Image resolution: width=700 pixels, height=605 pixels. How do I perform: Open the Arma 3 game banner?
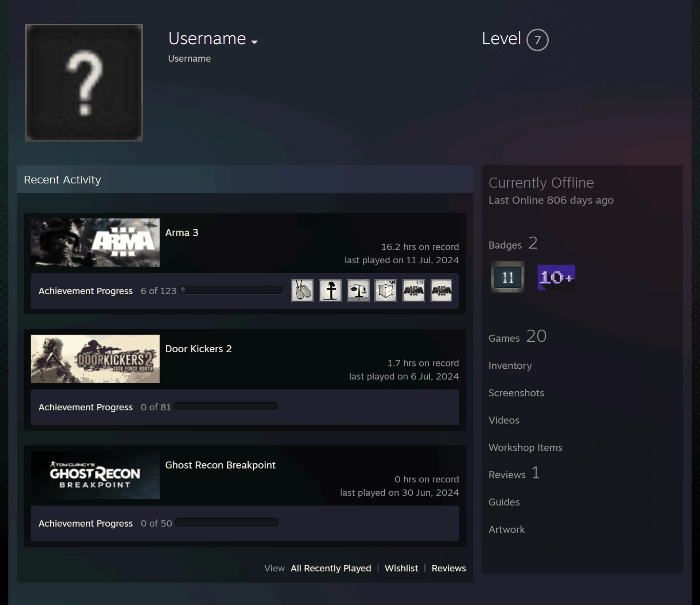pos(95,243)
